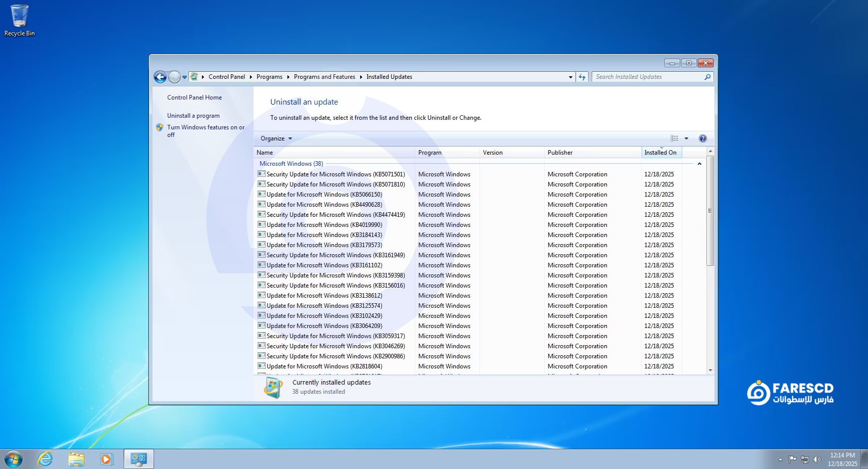Click the Refresh button beside address bar
868x469 pixels.
tap(582, 77)
